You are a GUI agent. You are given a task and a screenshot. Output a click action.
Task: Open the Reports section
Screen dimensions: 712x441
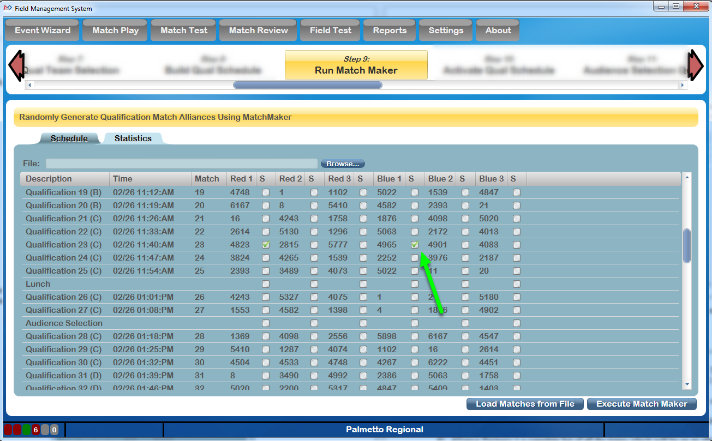pos(390,30)
